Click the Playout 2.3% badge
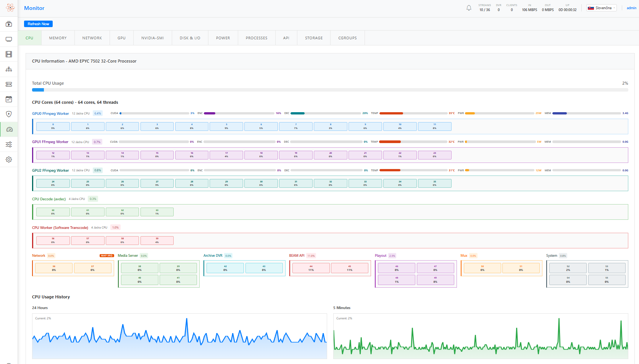This screenshot has width=639, height=364. 392,256
